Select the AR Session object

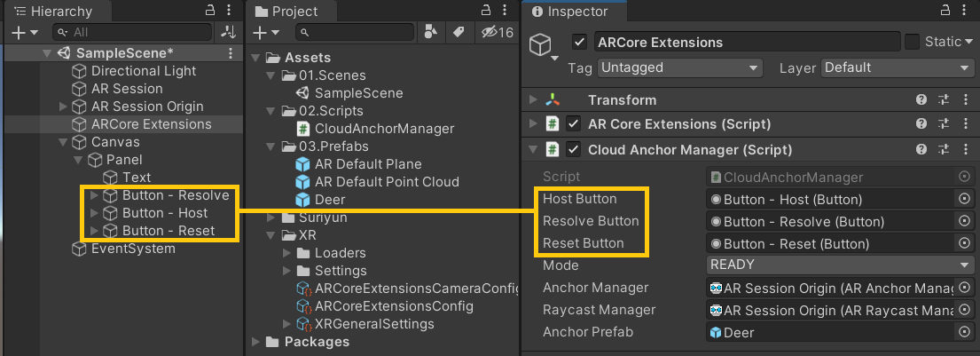coord(127,88)
